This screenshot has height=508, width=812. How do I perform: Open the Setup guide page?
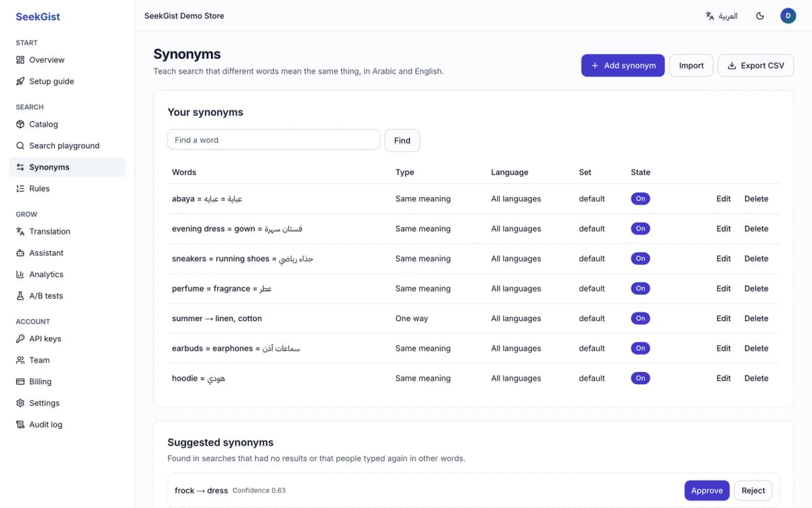68,81
